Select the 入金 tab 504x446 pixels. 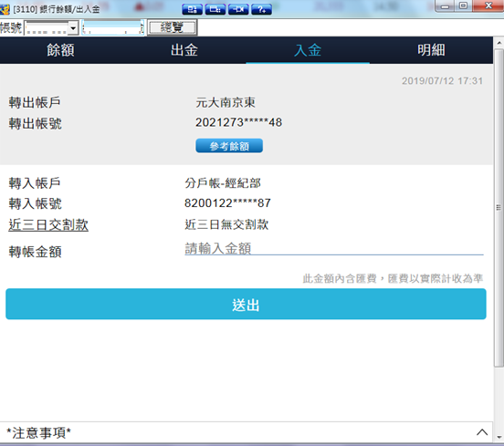pyautogui.click(x=308, y=50)
